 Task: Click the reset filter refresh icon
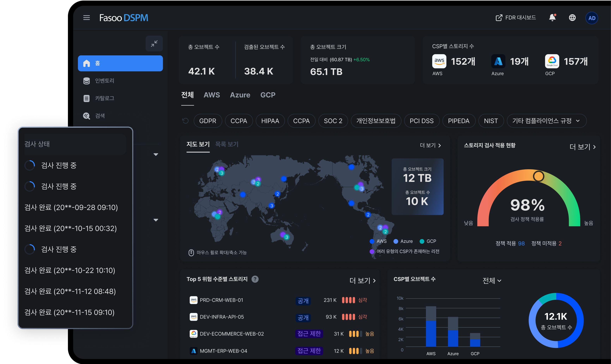tap(185, 121)
